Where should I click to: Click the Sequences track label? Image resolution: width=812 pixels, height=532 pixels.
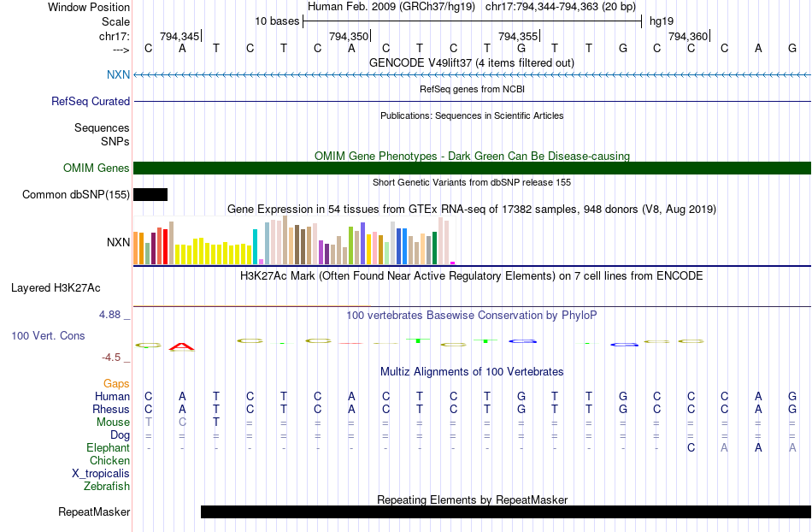pos(102,128)
